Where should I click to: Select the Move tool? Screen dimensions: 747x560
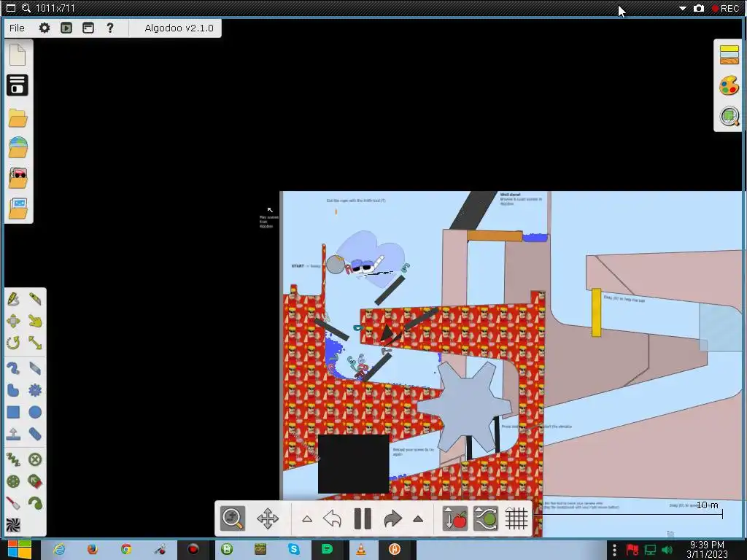(x=13, y=321)
